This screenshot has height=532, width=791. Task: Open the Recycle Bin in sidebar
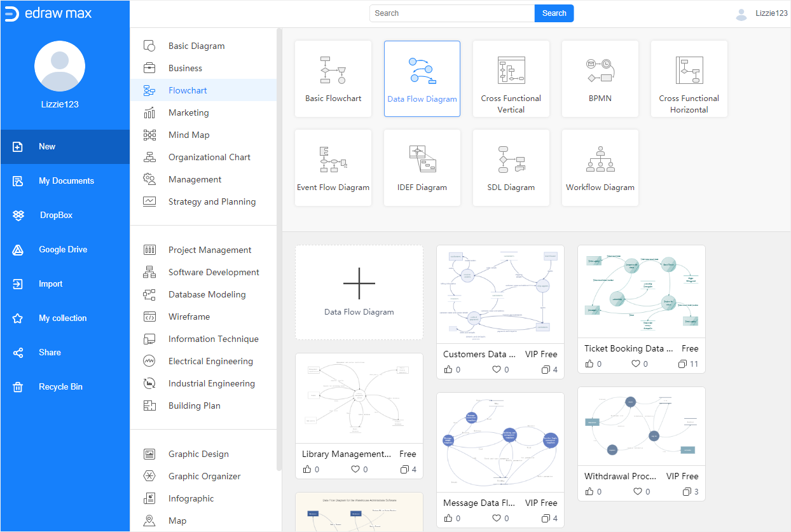click(x=60, y=386)
